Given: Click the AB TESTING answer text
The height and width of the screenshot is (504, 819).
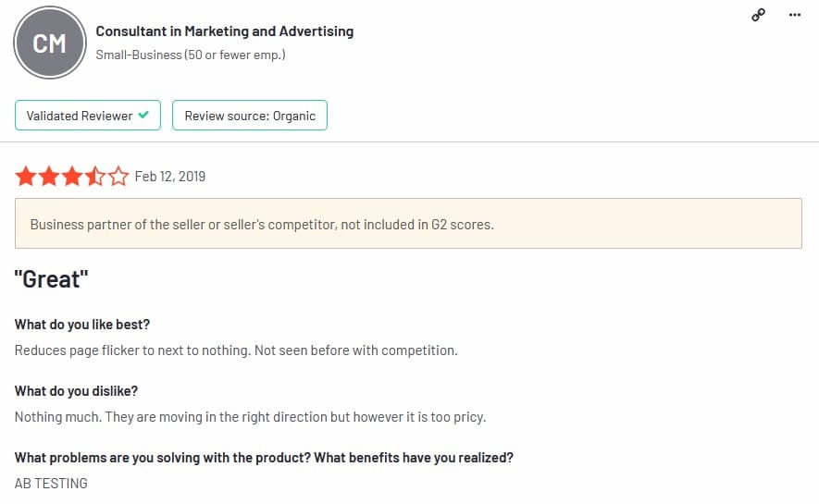Looking at the screenshot, I should 51,483.
